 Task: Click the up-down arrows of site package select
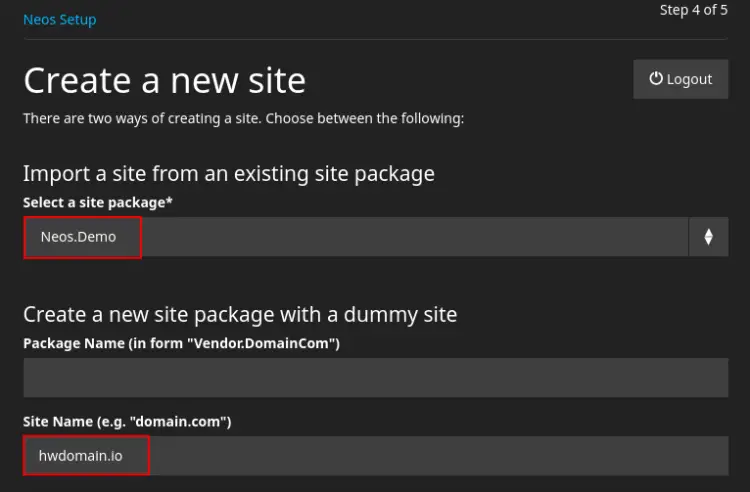click(x=708, y=237)
